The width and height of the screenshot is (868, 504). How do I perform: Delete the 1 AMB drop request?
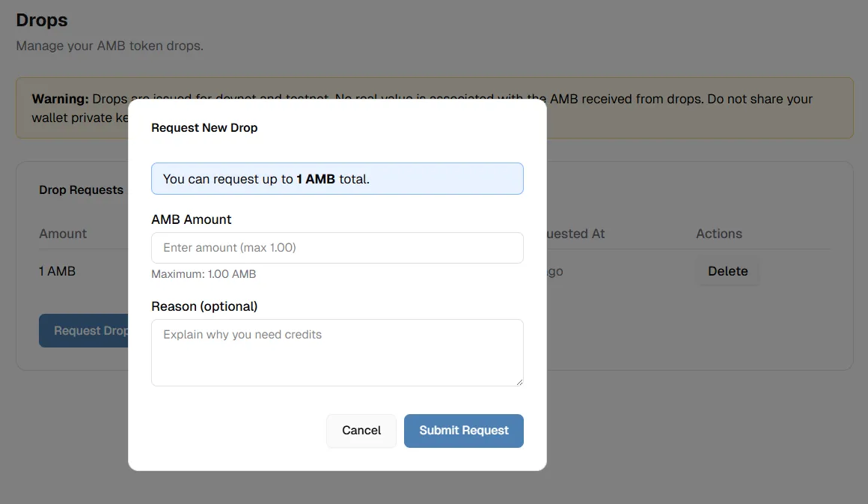727,271
